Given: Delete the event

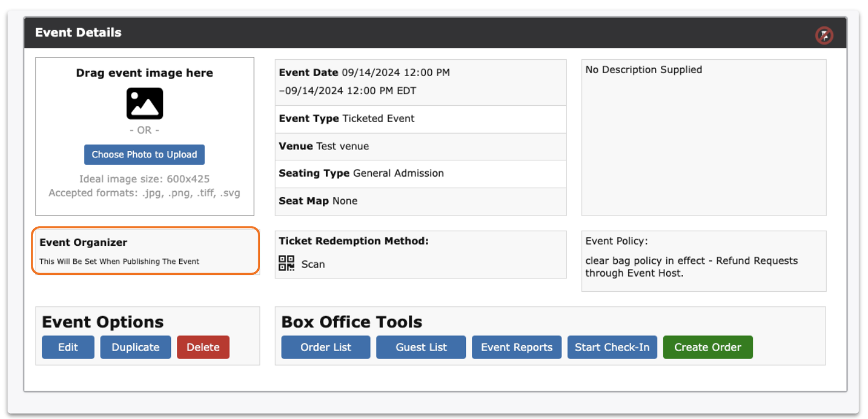Looking at the screenshot, I should [x=203, y=348].
